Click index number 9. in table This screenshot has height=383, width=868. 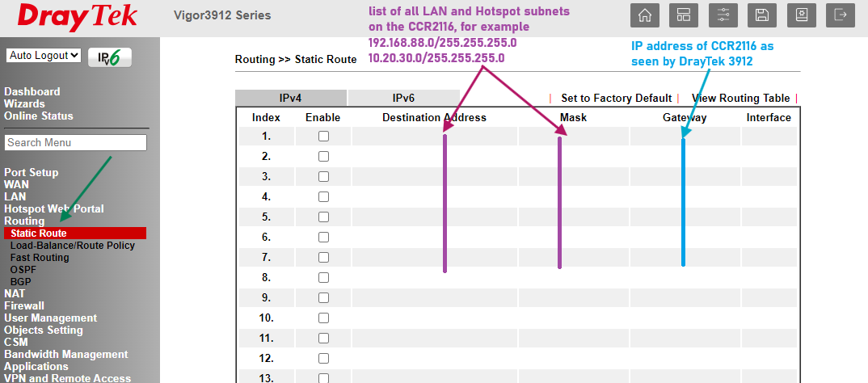266,298
